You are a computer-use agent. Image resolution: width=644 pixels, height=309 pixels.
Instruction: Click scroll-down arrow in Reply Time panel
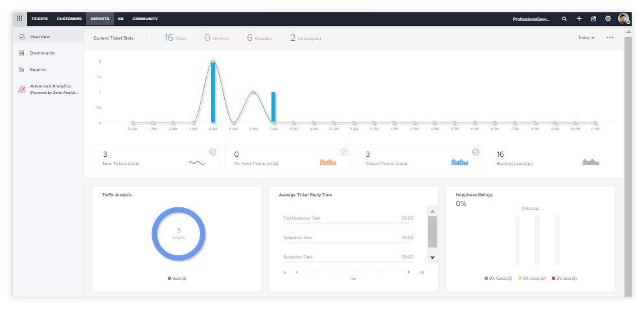[x=432, y=258]
